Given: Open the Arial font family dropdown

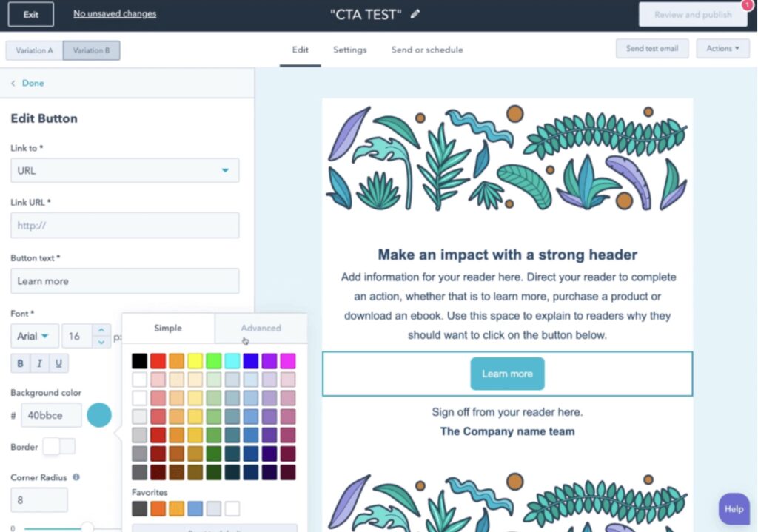Looking at the screenshot, I should tap(34, 335).
